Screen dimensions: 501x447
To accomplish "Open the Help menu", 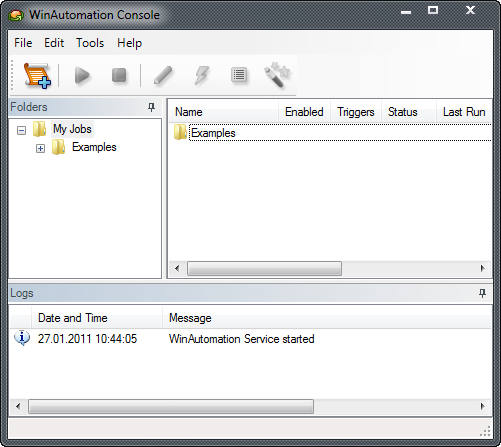I will 129,43.
